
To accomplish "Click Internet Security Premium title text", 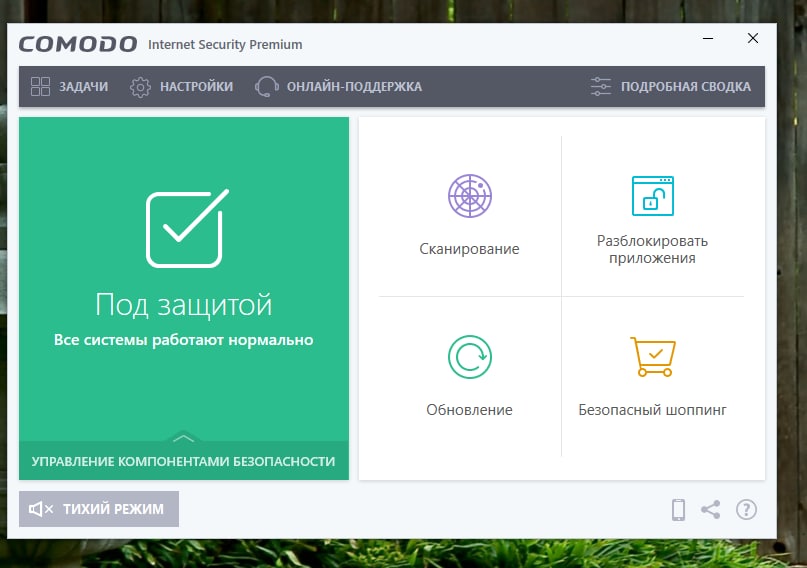I will [x=225, y=45].
